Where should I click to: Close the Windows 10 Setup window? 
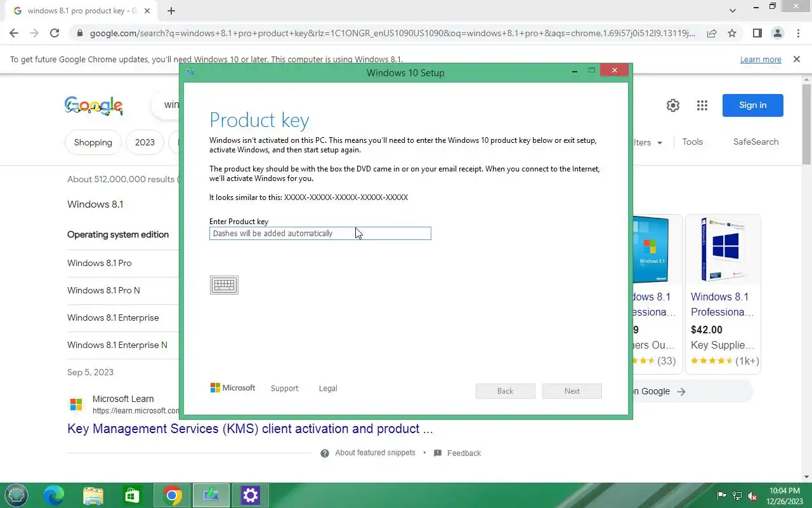coord(614,70)
